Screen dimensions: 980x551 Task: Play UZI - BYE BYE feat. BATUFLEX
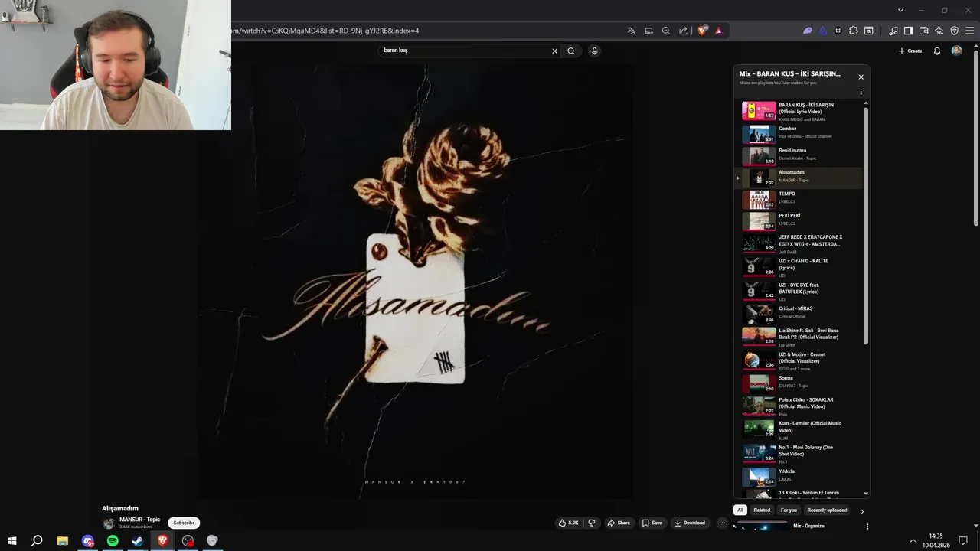[x=799, y=292]
